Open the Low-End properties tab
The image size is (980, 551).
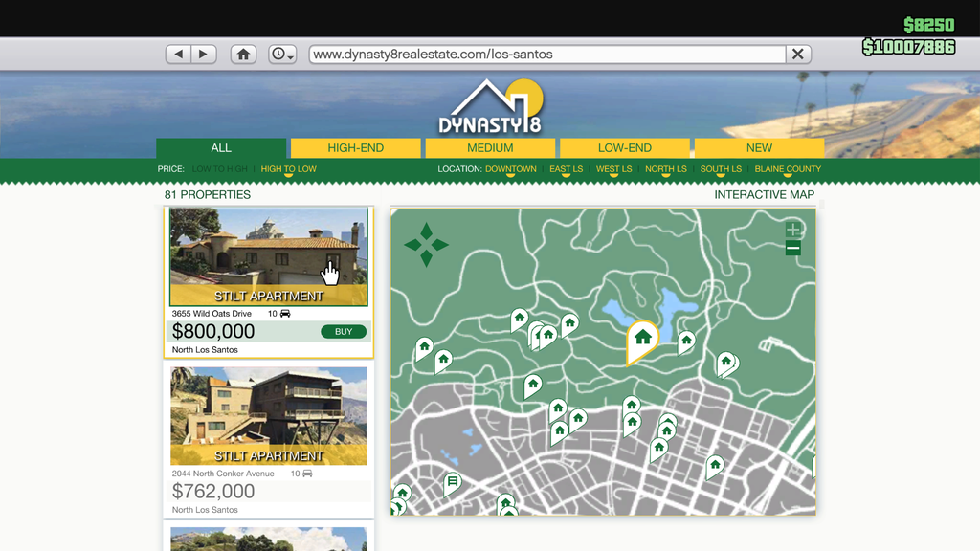(x=624, y=148)
